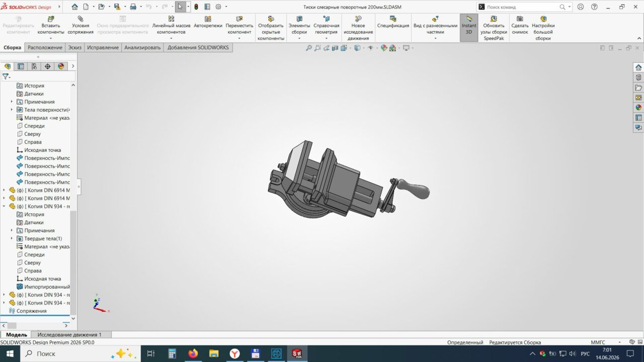Click the Zoom to Area icon

(317, 48)
